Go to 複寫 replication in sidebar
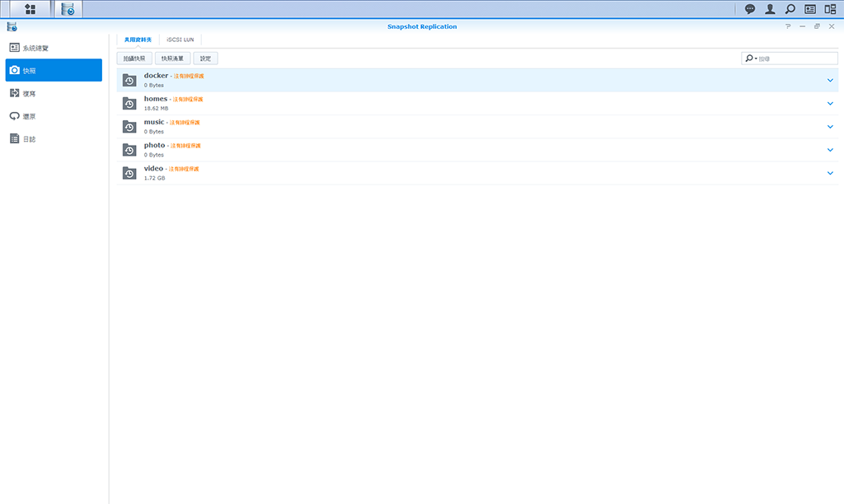 tap(54, 94)
